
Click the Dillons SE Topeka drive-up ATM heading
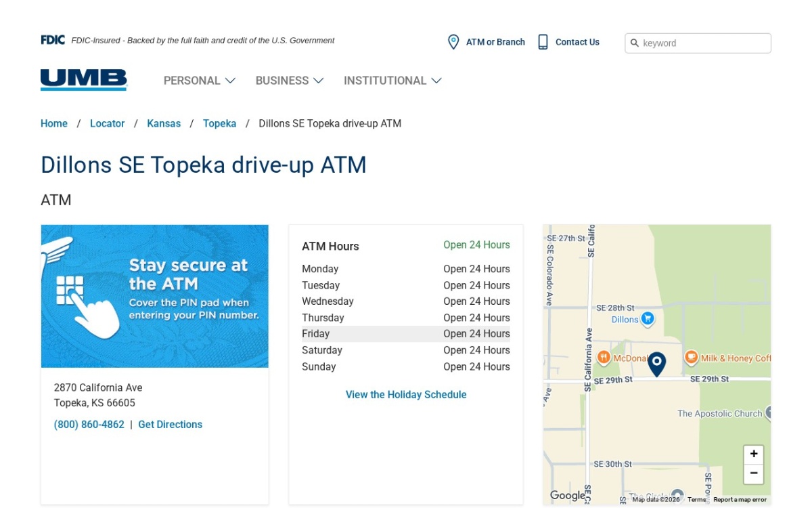pyautogui.click(x=204, y=165)
